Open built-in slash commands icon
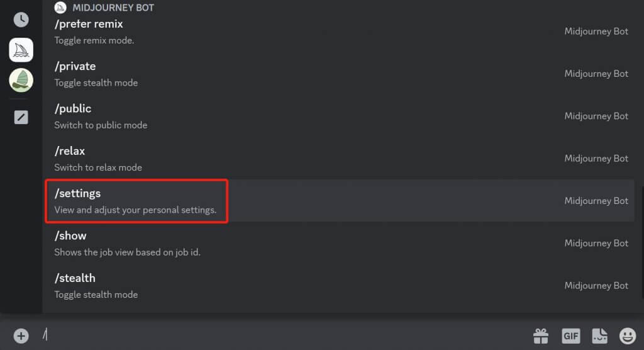The image size is (644, 350). tap(21, 117)
